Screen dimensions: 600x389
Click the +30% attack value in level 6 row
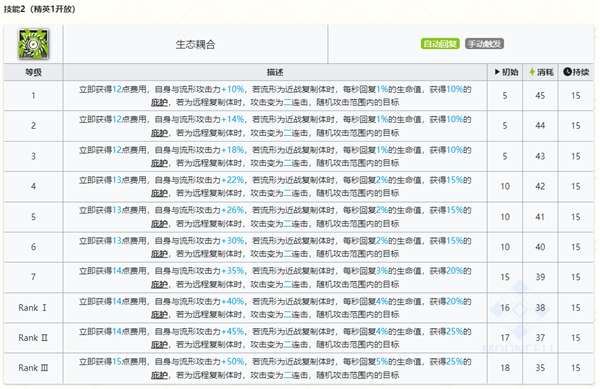[233, 241]
